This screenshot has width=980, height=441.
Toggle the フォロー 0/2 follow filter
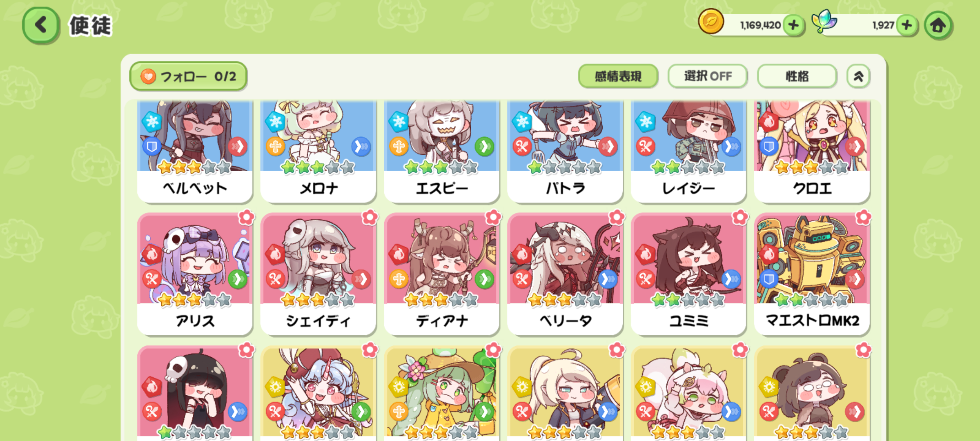(188, 76)
